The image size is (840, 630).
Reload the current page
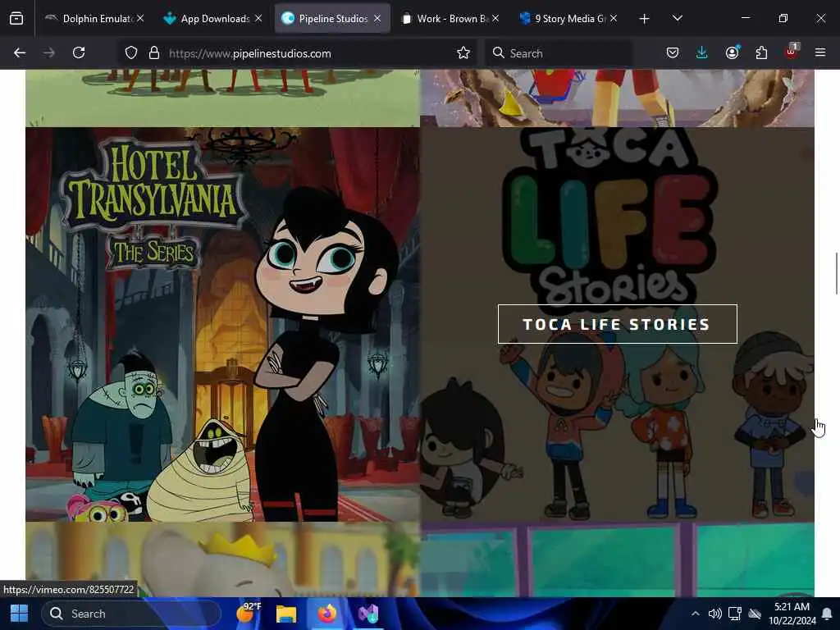pos(79,53)
